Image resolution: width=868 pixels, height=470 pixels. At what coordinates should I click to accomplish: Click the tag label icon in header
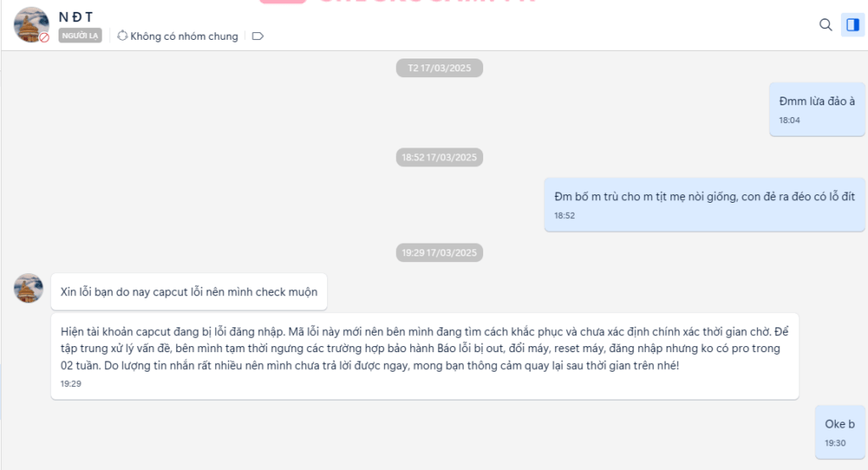coord(258,36)
